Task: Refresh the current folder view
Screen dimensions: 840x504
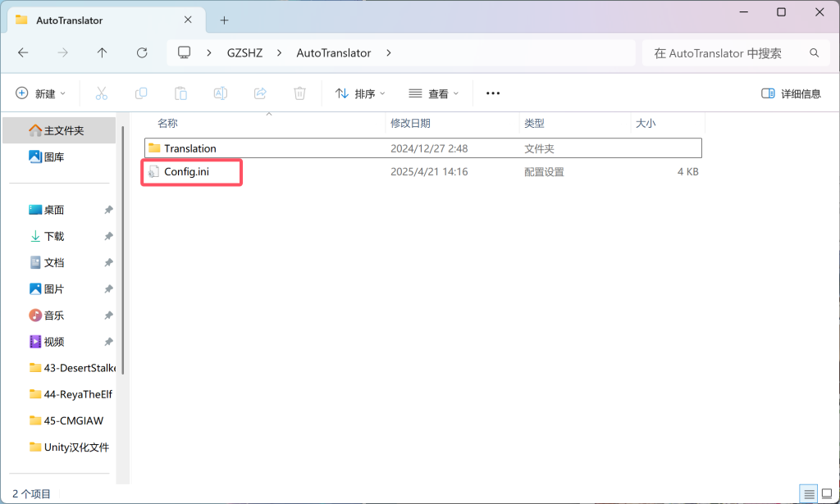Action: point(142,52)
